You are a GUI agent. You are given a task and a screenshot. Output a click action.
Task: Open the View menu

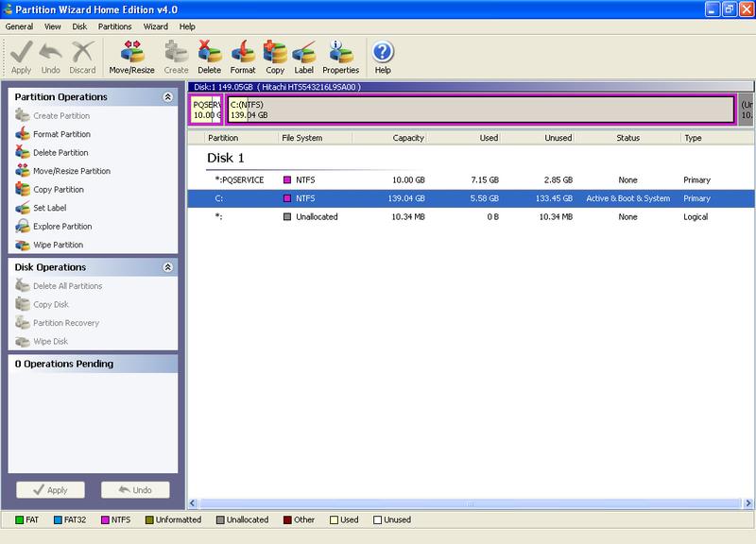[53, 26]
